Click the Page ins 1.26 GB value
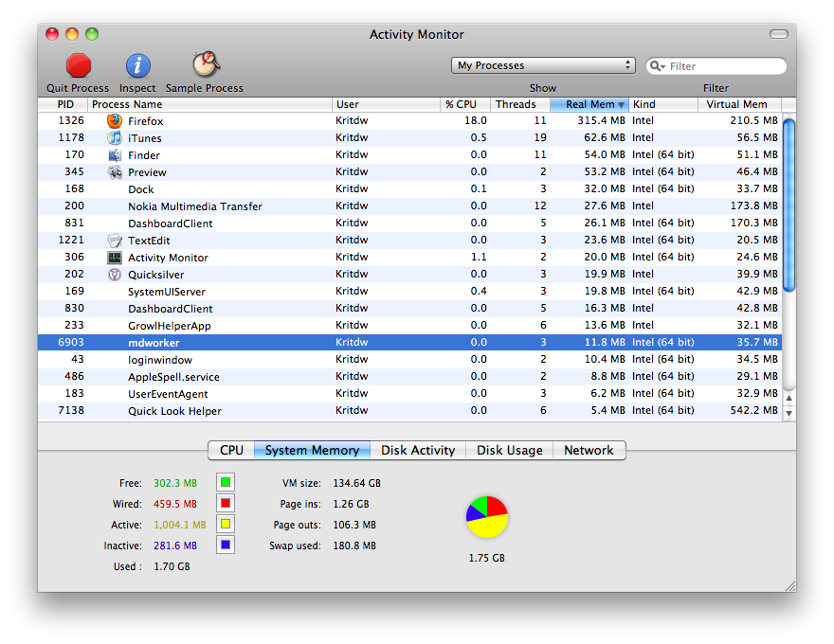 click(351, 504)
